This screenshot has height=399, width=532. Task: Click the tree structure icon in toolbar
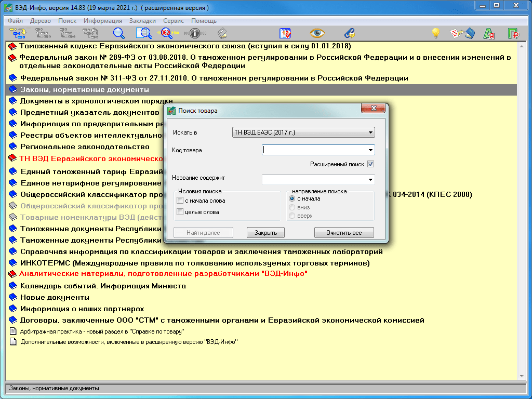point(18,33)
